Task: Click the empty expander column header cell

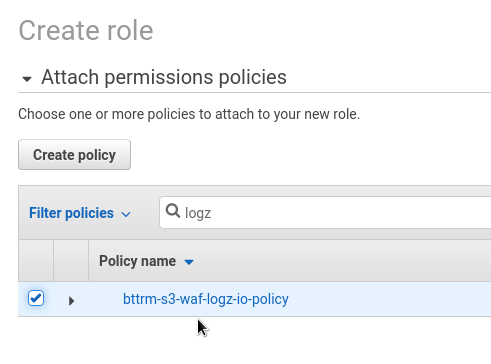Action: click(71, 261)
